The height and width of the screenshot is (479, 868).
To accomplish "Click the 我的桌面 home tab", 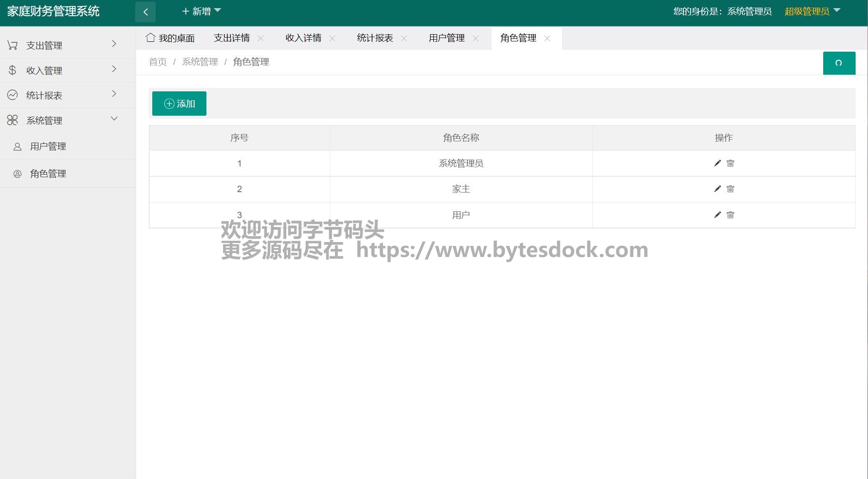I will (x=170, y=38).
